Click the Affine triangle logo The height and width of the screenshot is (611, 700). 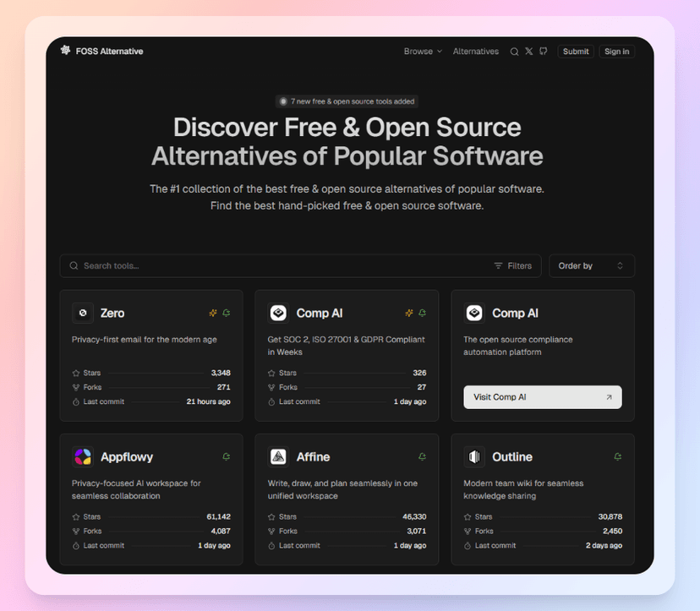279,456
